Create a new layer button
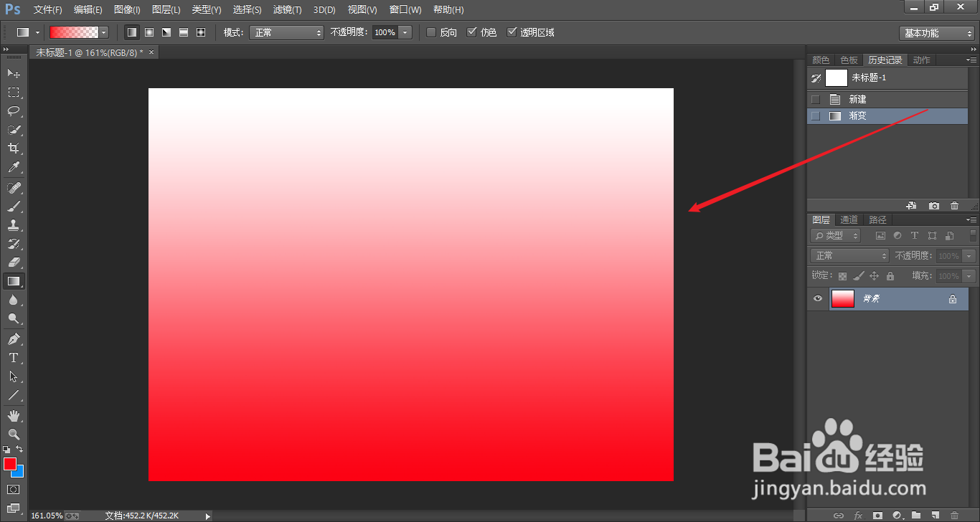This screenshot has width=980, height=522. pyautogui.click(x=935, y=515)
